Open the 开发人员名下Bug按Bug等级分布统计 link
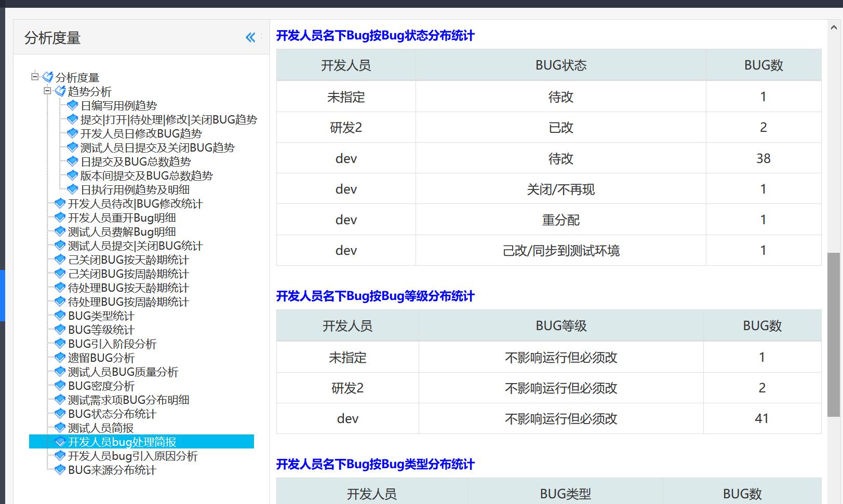This screenshot has width=843, height=504. point(375,297)
